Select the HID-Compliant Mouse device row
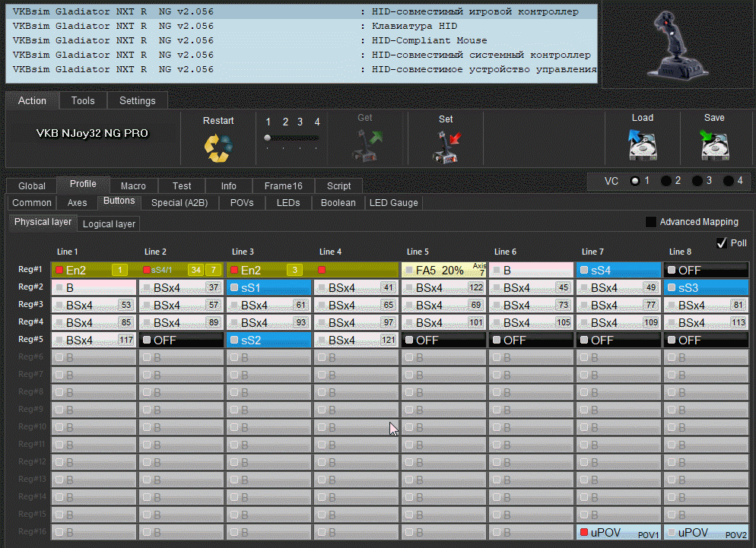The image size is (756, 548). (301, 40)
